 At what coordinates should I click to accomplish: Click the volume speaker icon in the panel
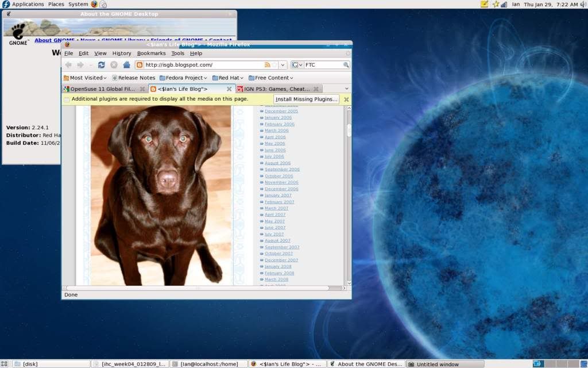pyautogui.click(x=584, y=4)
